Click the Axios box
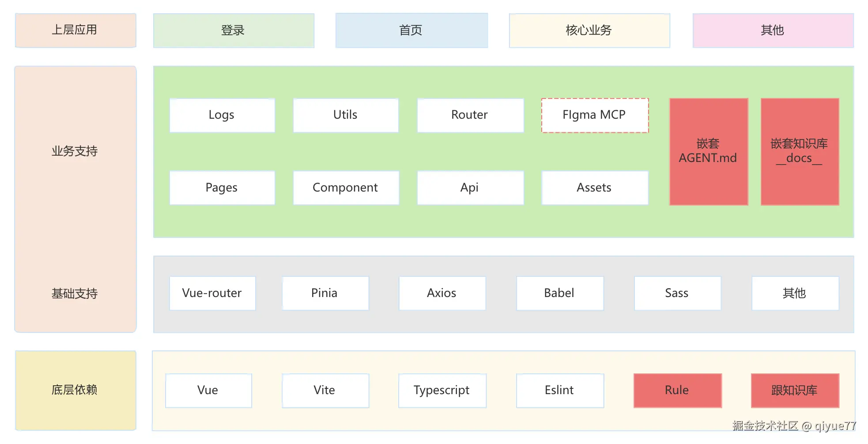868x444 pixels. click(442, 293)
